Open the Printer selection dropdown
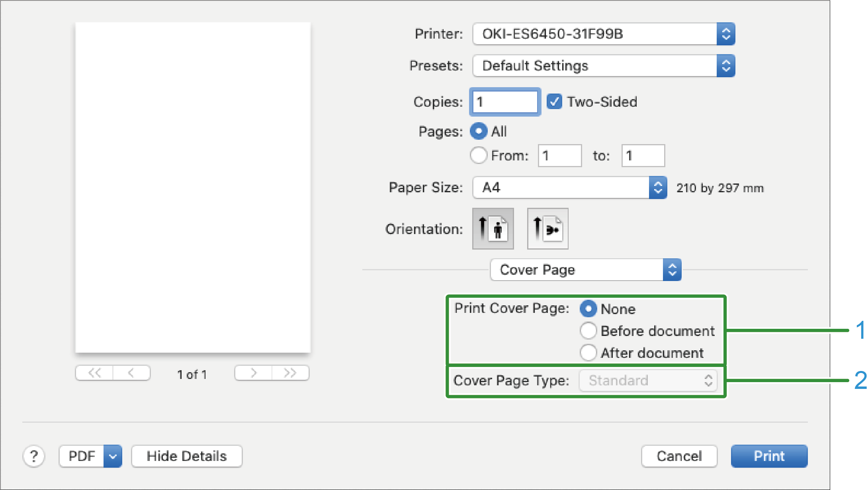Screen dimensions: 868x490 [x=604, y=34]
